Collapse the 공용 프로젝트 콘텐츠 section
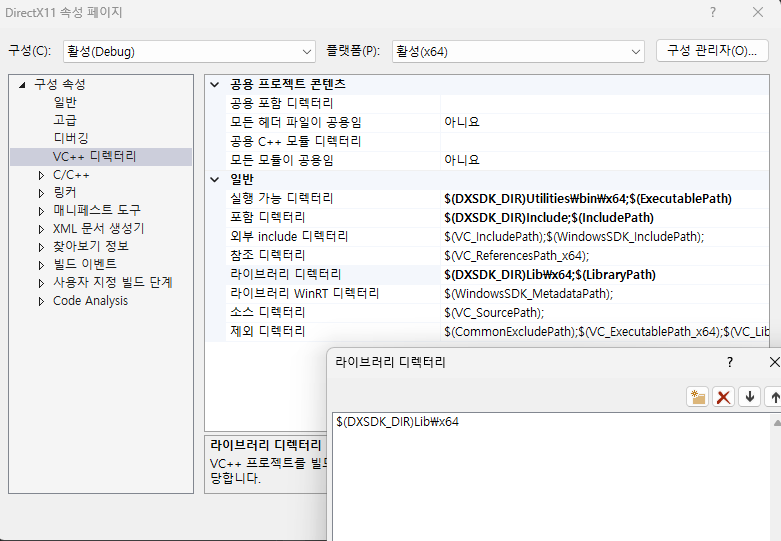 (215, 84)
